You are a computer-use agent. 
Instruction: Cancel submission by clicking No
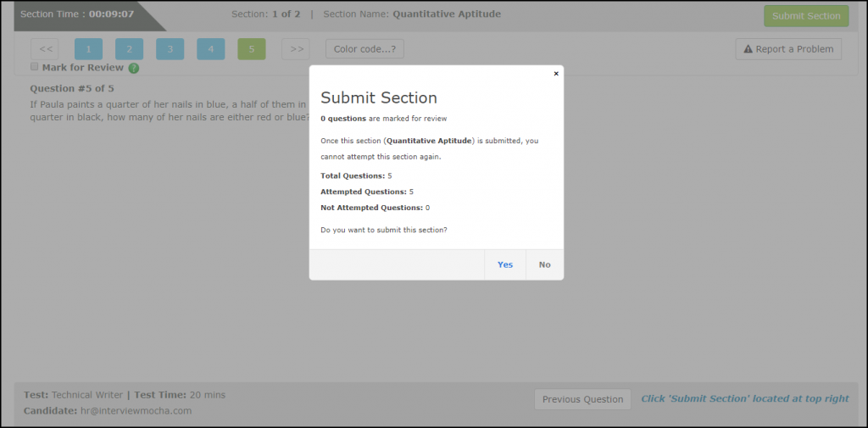point(544,264)
